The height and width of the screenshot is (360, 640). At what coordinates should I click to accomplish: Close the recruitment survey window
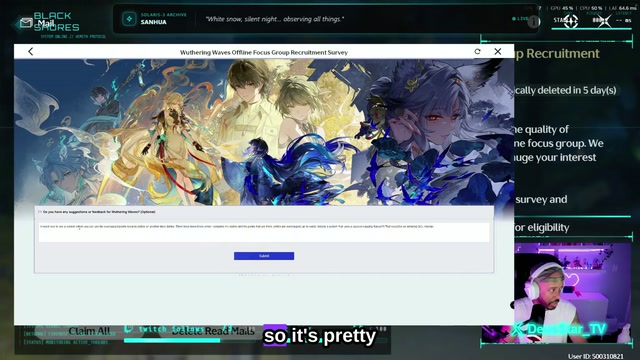click(x=498, y=51)
